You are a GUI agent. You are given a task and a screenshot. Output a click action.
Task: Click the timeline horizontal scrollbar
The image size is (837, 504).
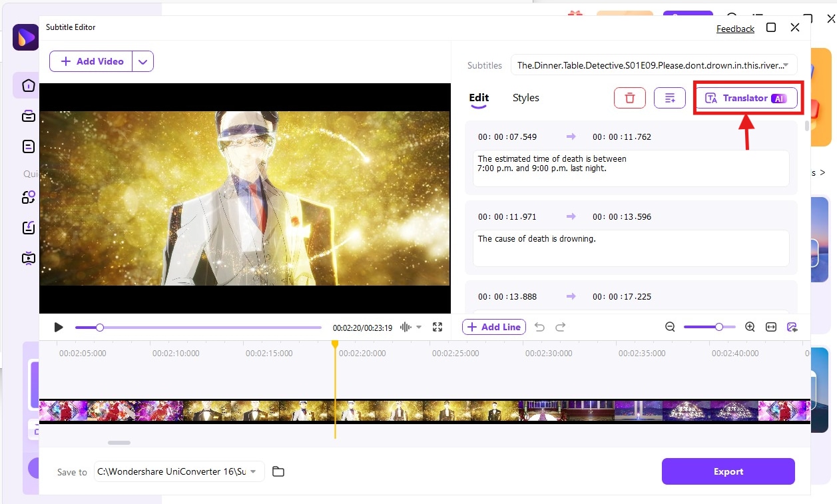[119, 443]
